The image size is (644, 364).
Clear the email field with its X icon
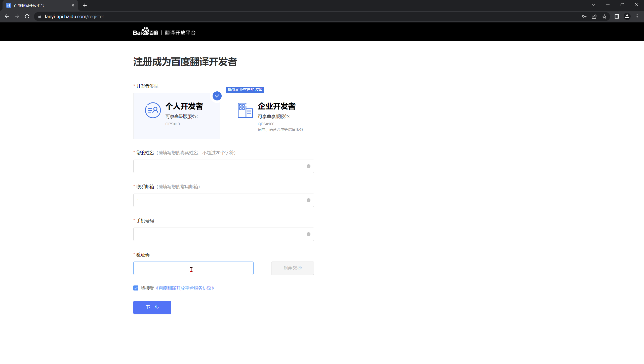click(308, 200)
